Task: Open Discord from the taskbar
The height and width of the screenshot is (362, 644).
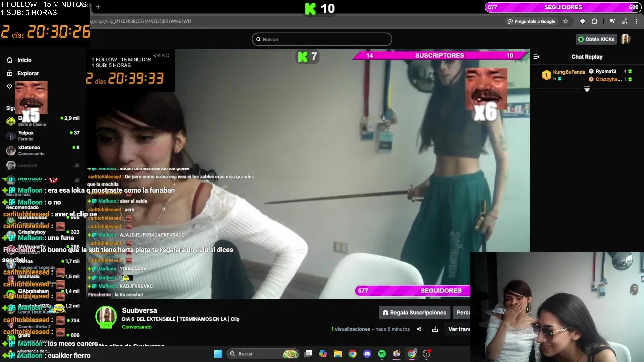Action: tap(367, 354)
